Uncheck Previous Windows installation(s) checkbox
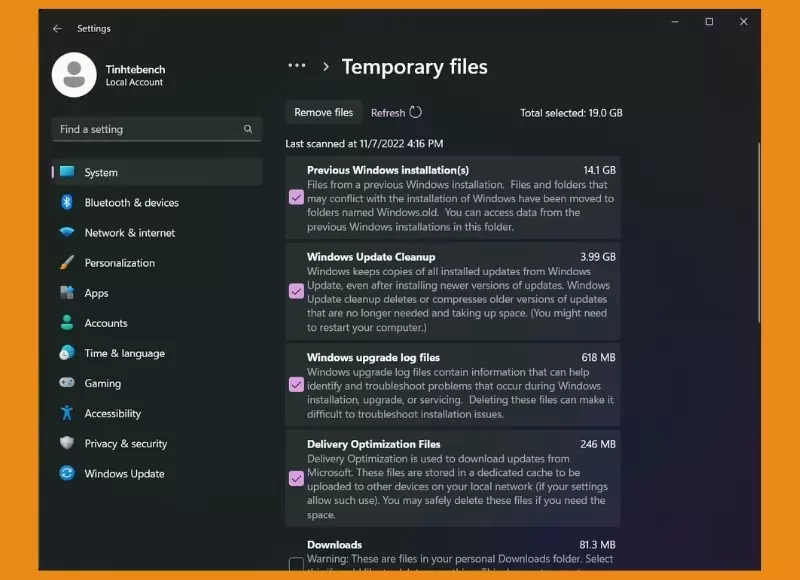 296,197
